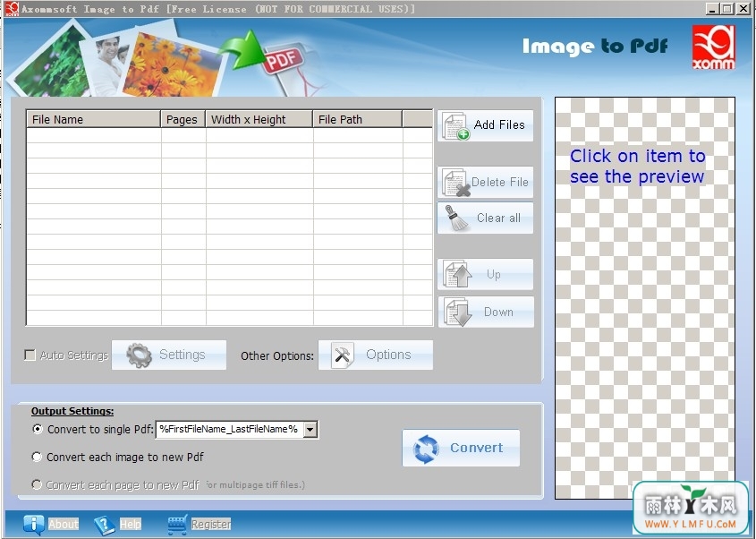Viewport: 756px width, 539px height.
Task: Maximize the Image to Pdf window
Action: (x=727, y=8)
